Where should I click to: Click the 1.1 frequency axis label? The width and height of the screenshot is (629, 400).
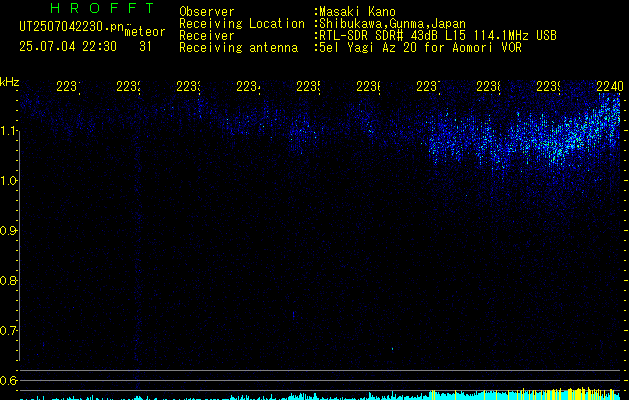click(8, 131)
